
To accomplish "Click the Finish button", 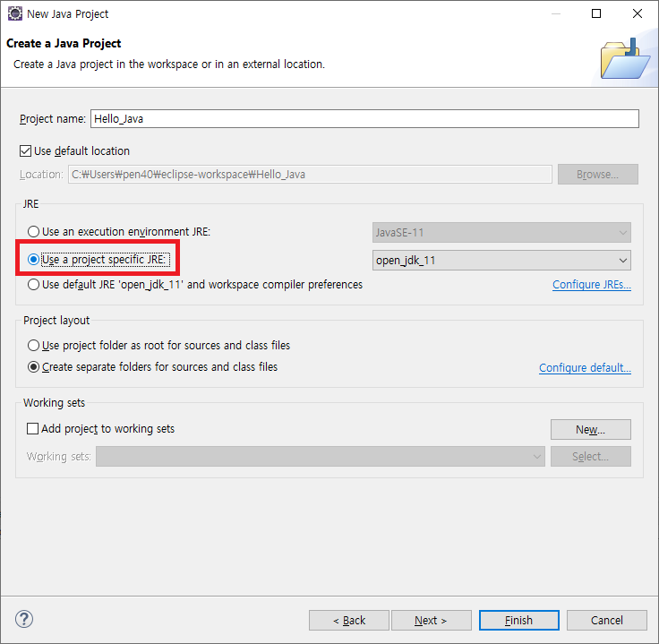I will pyautogui.click(x=519, y=621).
